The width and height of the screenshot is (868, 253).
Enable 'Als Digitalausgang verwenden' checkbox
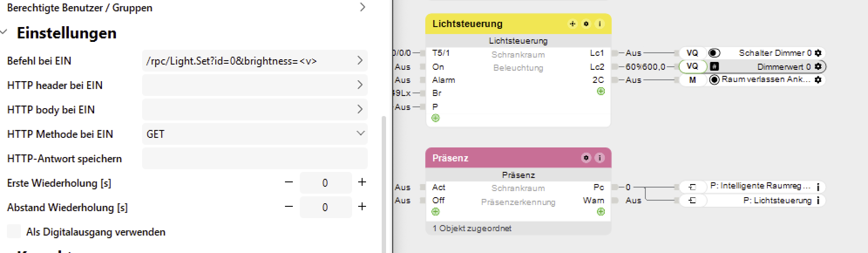[14, 232]
